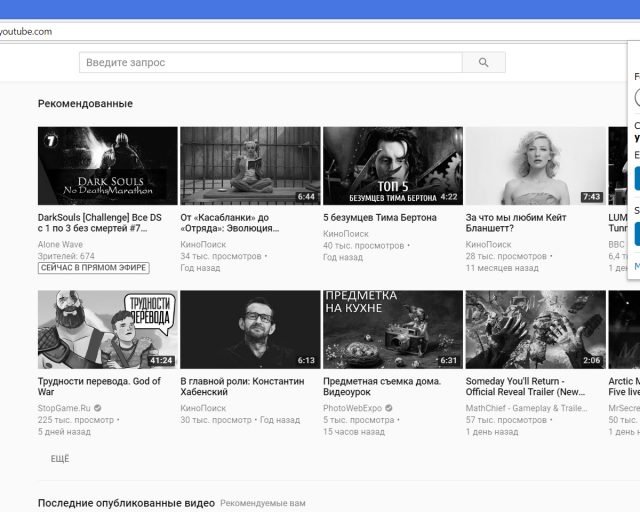
Task: Click title 'Предметная съемка дома. Видеоурок'
Action: click(x=382, y=387)
